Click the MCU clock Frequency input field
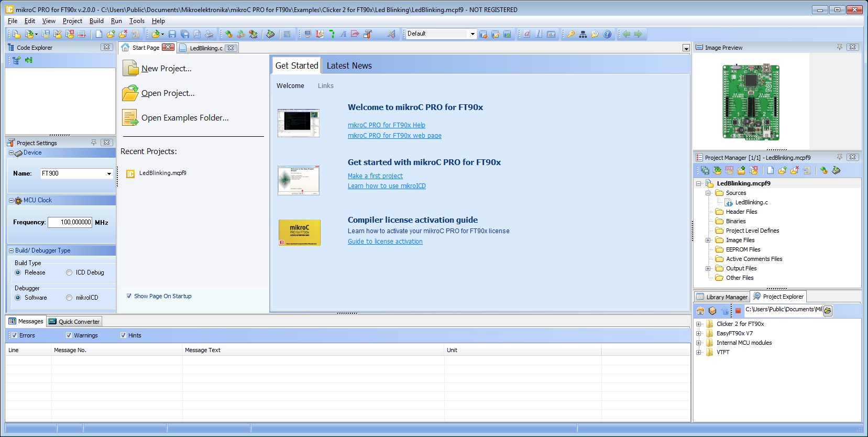This screenshot has width=868, height=437. click(70, 222)
